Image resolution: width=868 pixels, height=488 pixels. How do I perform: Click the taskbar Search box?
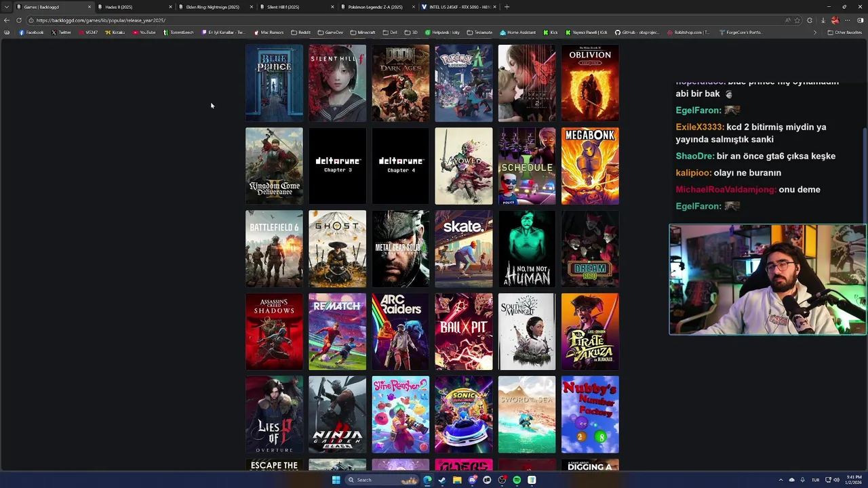click(383, 480)
